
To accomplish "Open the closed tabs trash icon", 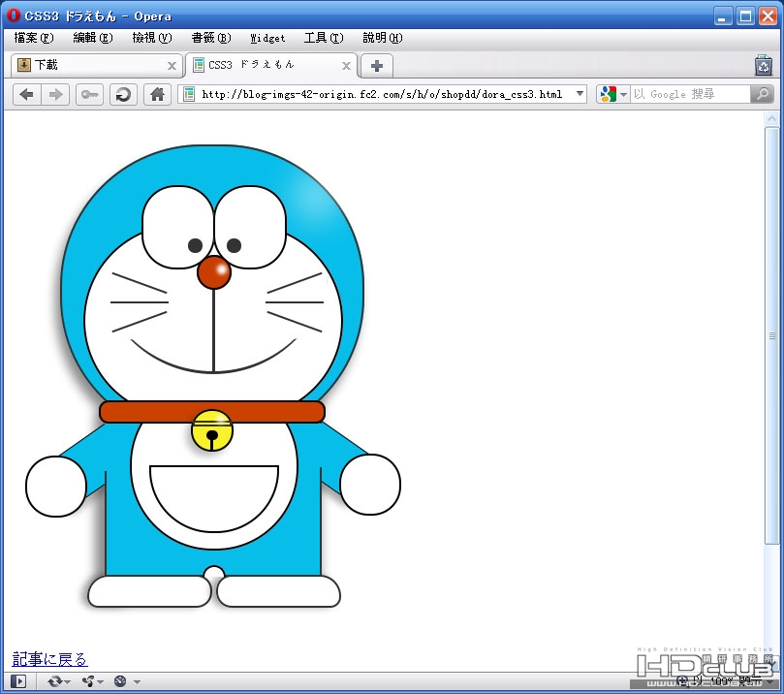I will (x=764, y=66).
